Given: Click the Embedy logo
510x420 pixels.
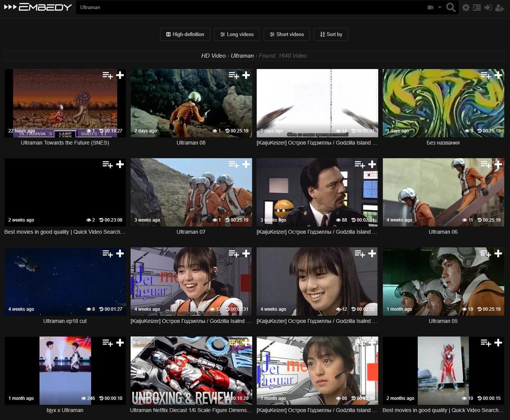Looking at the screenshot, I should [38, 7].
